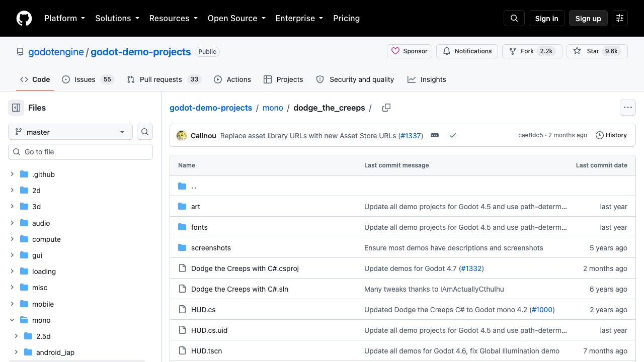The width and height of the screenshot is (644, 362).
Task: Expand the 2d folder chevron
Action: [12, 191]
